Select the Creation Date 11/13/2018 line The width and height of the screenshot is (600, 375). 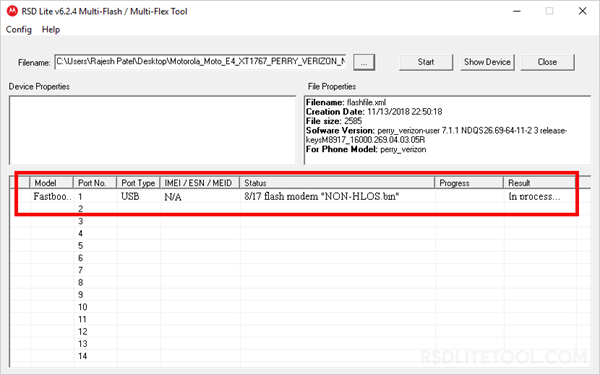(374, 112)
